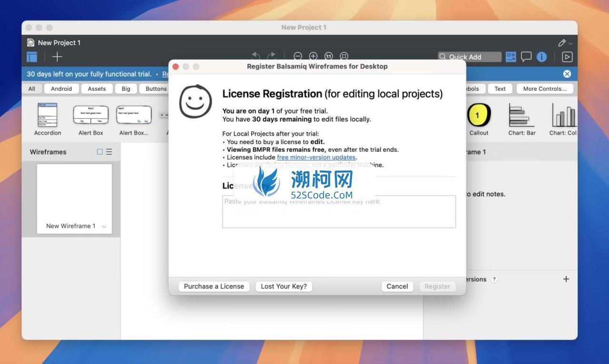The height and width of the screenshot is (364, 609).
Task: Click the zoom to fit icon
Action: 344,57
